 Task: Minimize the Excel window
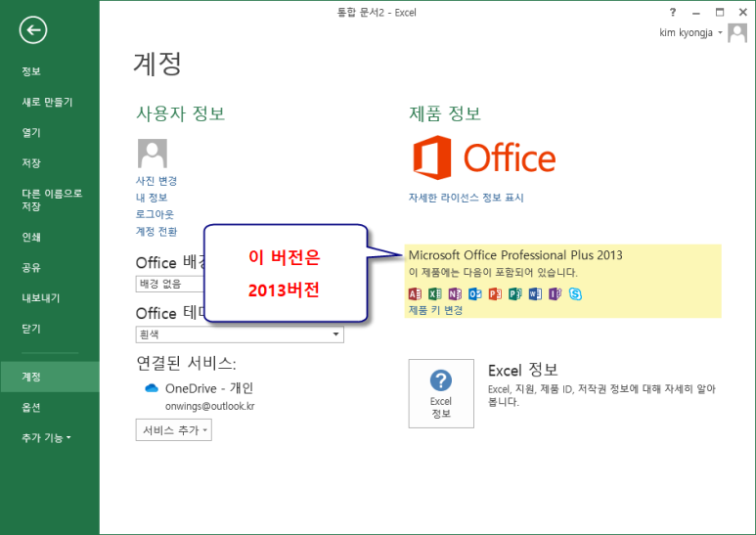(695, 13)
